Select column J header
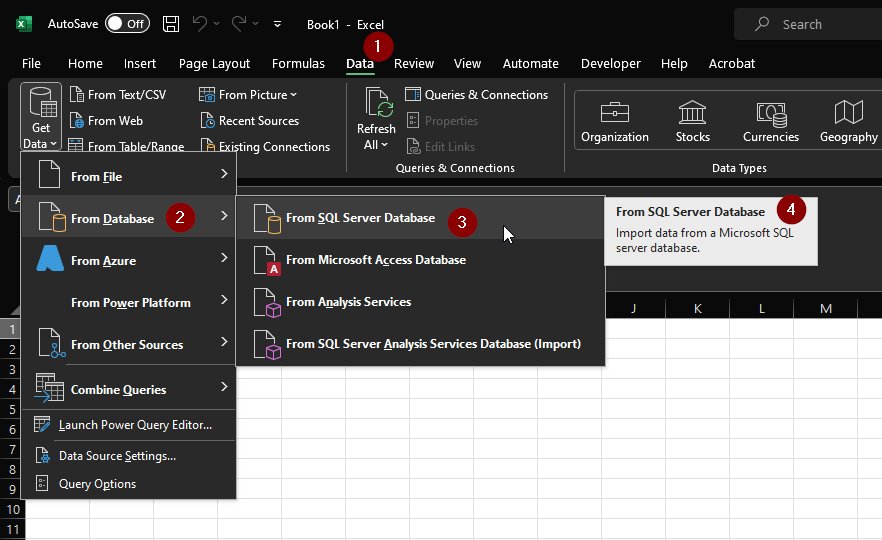Image resolution: width=882 pixels, height=540 pixels. (x=633, y=308)
